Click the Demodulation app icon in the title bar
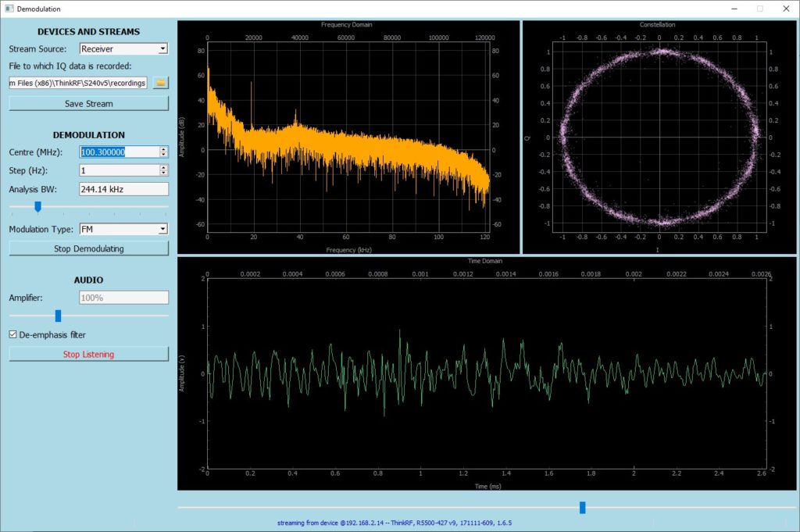The height and width of the screenshot is (532, 800). 8,8
